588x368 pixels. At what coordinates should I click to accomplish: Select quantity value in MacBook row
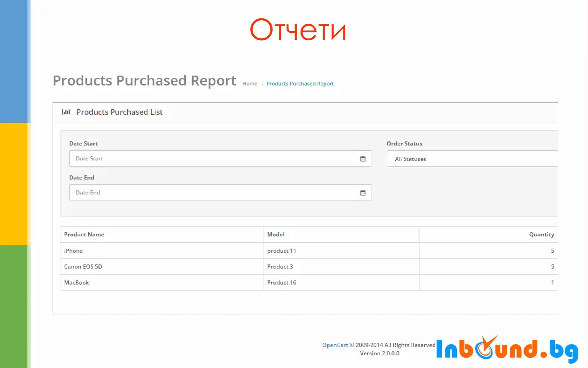[x=552, y=282]
